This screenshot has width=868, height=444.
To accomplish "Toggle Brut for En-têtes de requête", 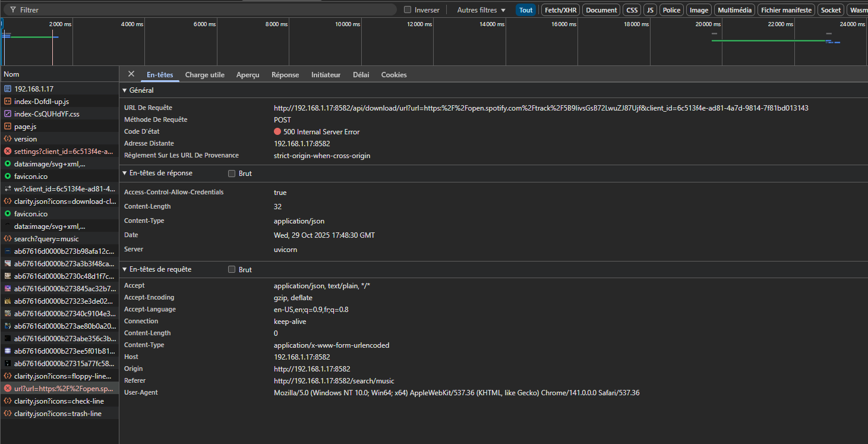I will tap(232, 270).
